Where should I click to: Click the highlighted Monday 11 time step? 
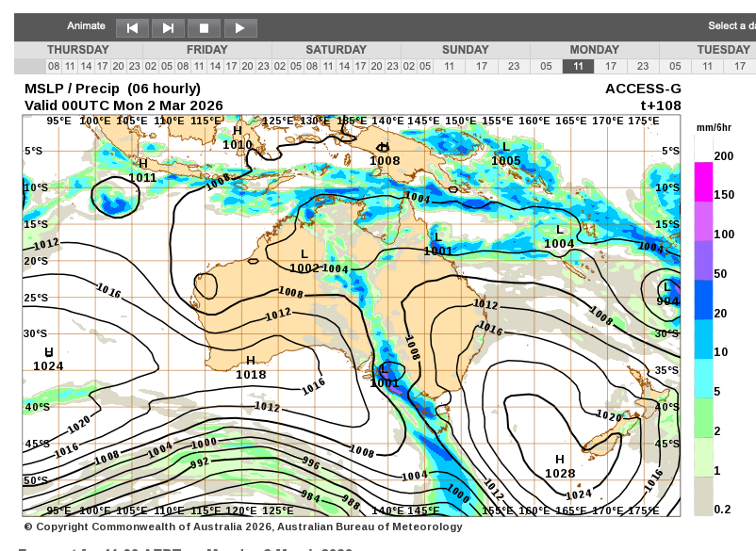(x=578, y=66)
